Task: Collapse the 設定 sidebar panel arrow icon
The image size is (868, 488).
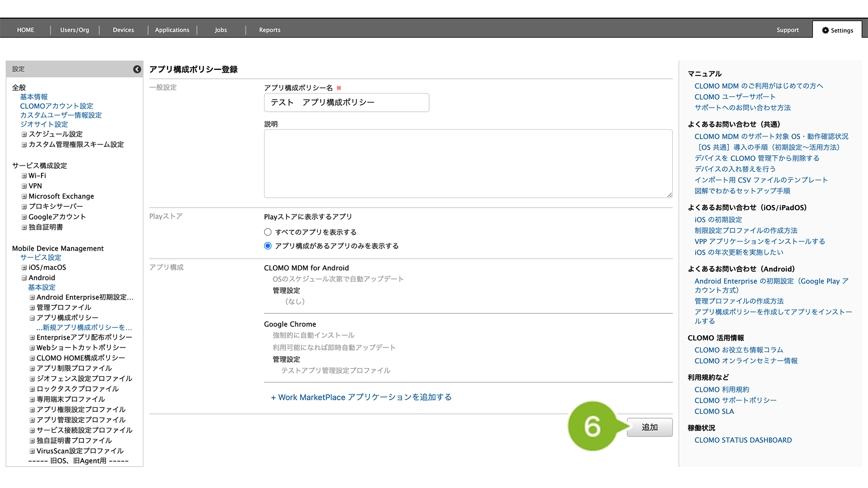Action: 137,69
